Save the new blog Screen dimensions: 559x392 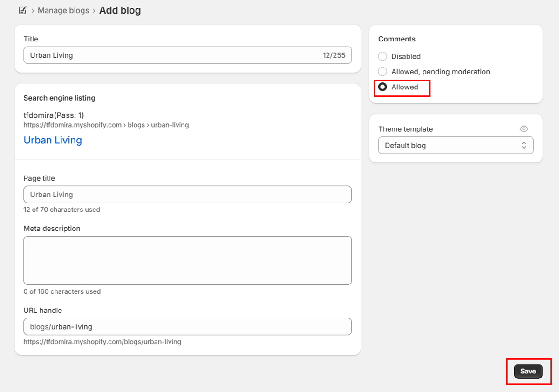point(528,371)
